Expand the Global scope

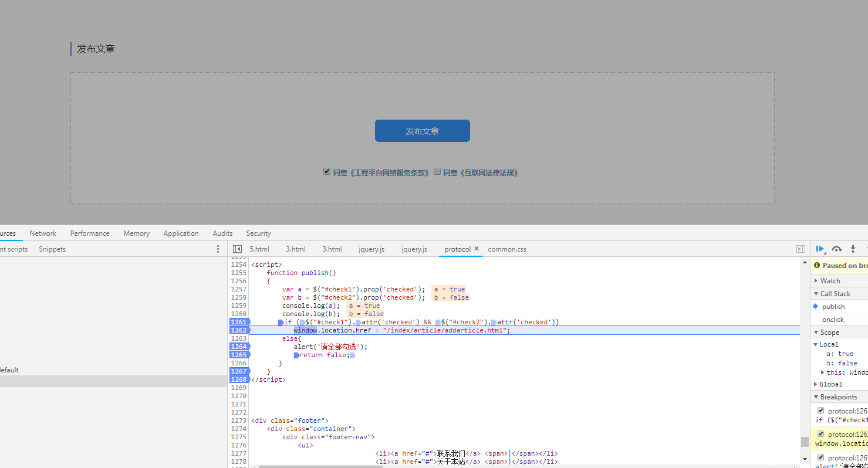pyautogui.click(x=816, y=384)
